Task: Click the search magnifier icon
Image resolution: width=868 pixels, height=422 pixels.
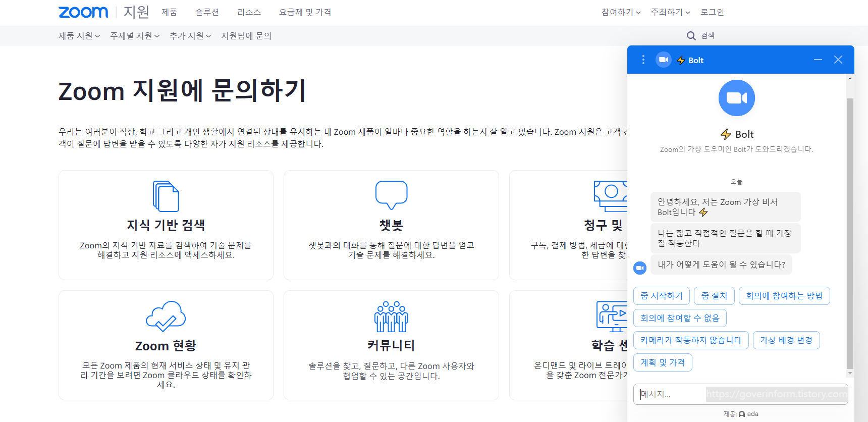Action: (x=691, y=36)
